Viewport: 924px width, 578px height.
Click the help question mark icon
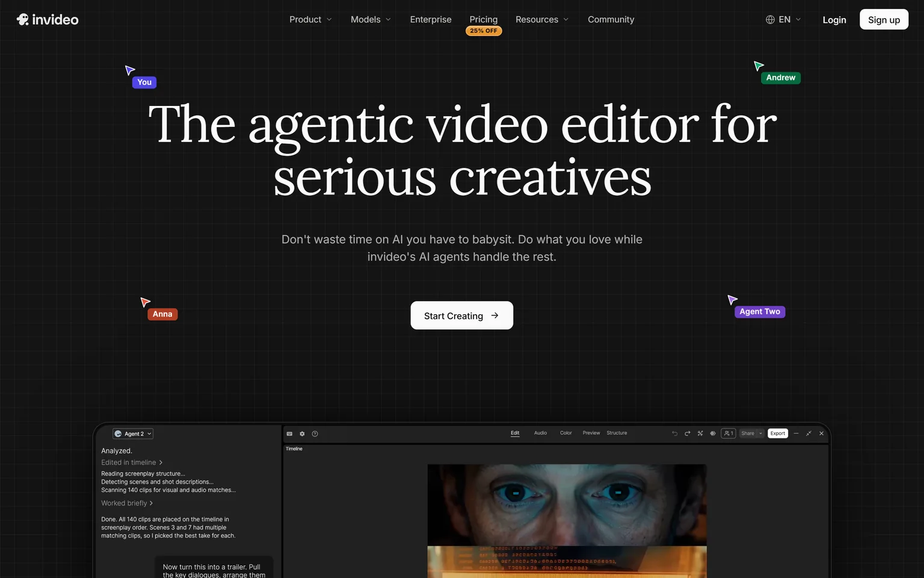(x=315, y=433)
